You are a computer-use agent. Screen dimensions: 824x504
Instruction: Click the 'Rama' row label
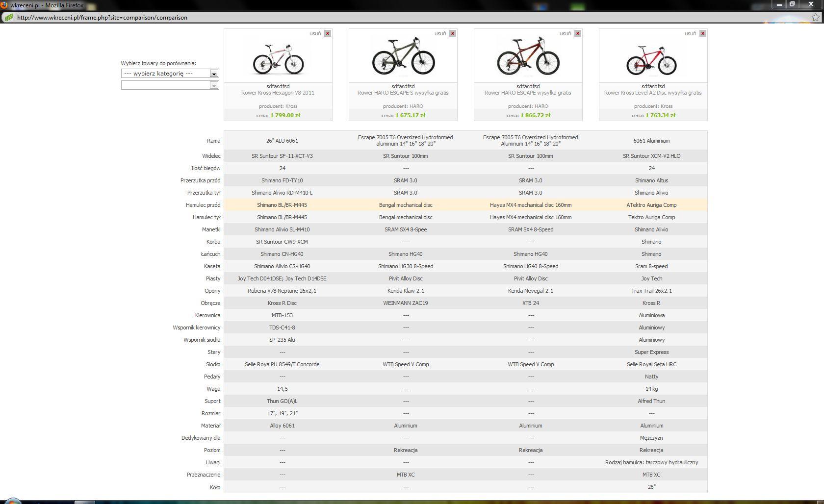(213, 141)
